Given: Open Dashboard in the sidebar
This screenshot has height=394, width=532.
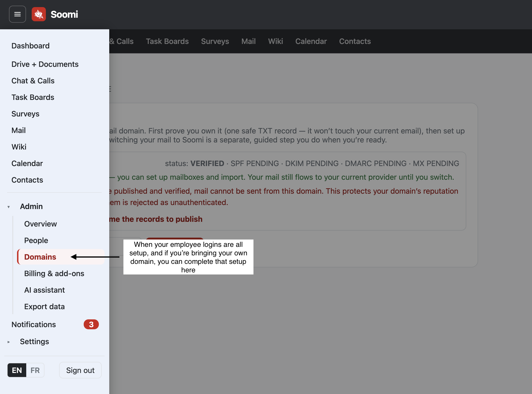Looking at the screenshot, I should pos(31,46).
